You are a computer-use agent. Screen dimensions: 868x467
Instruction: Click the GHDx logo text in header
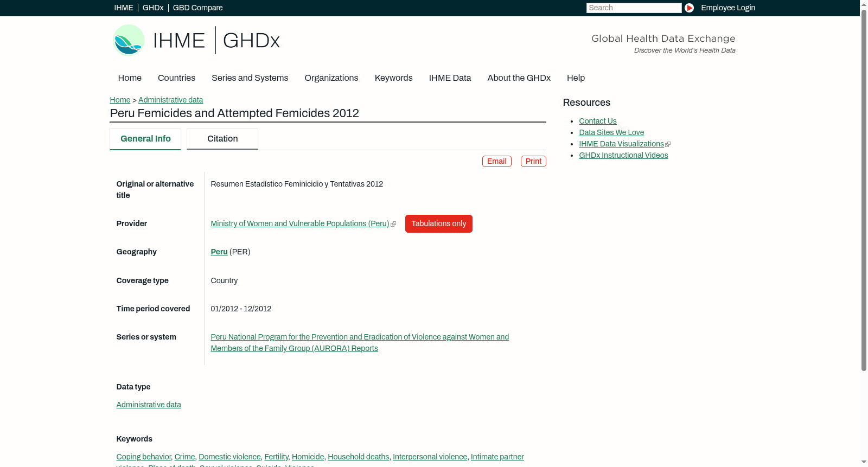point(251,41)
